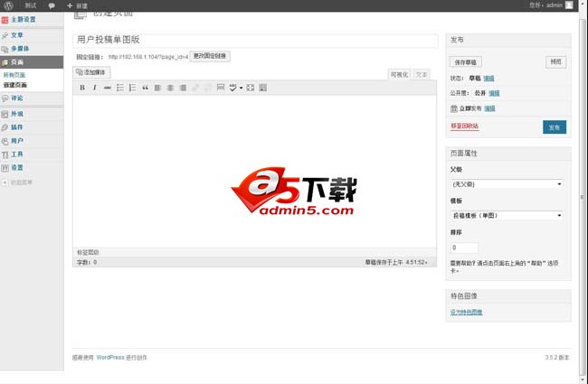Collapse the 发布 publish panel header

point(508,40)
